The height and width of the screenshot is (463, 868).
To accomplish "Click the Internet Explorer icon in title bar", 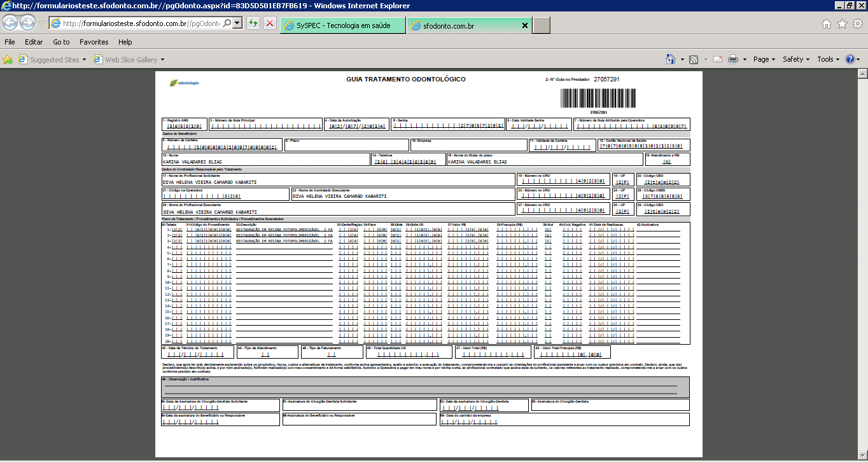I will tap(6, 6).
